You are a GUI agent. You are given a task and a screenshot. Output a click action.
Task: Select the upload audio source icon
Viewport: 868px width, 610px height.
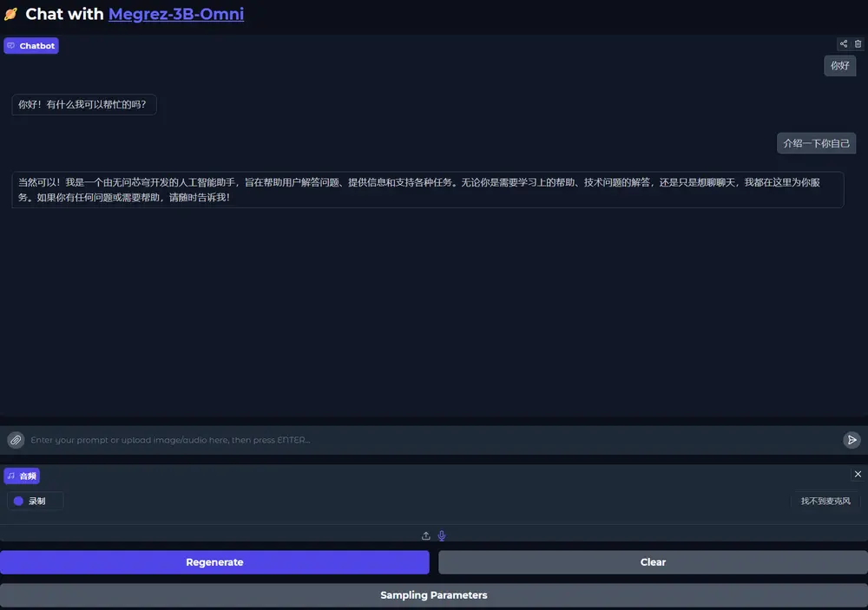425,535
